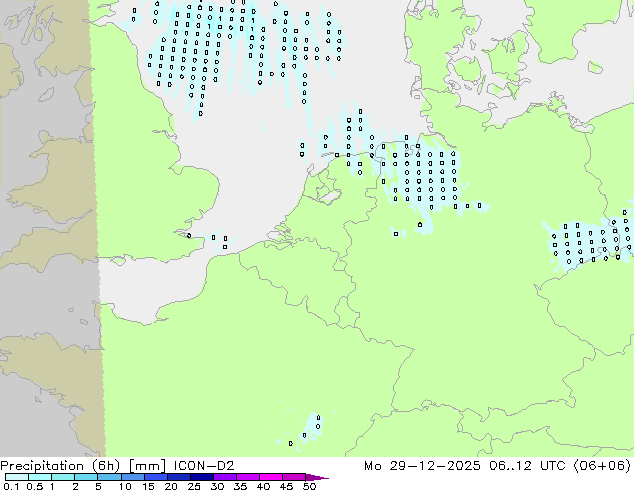Viewport: 634px width, 490px height.
Task: Click the 2–5 mm legend color swatch
Action: (x=86, y=477)
